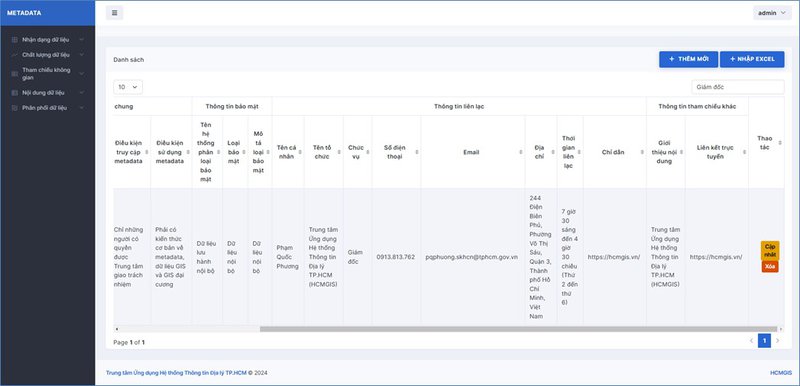This screenshot has width=800, height=386.
Task: Sort by Thời gian liên lạc arrows
Action: (x=579, y=152)
